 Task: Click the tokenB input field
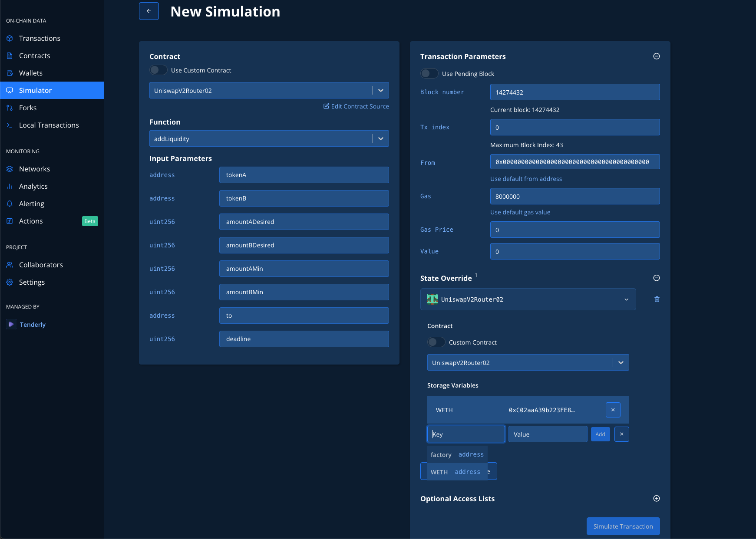pos(304,198)
